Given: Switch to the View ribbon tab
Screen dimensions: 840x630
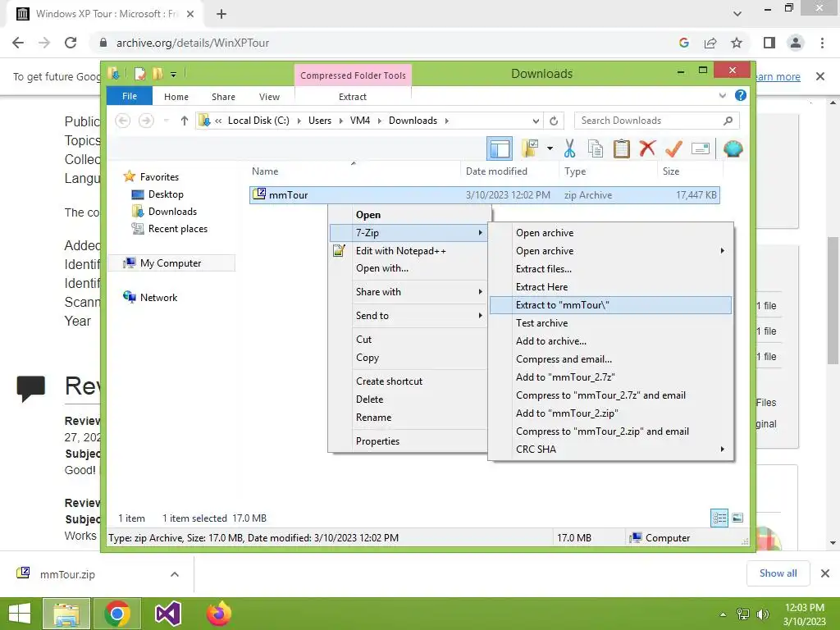Looking at the screenshot, I should [x=269, y=97].
